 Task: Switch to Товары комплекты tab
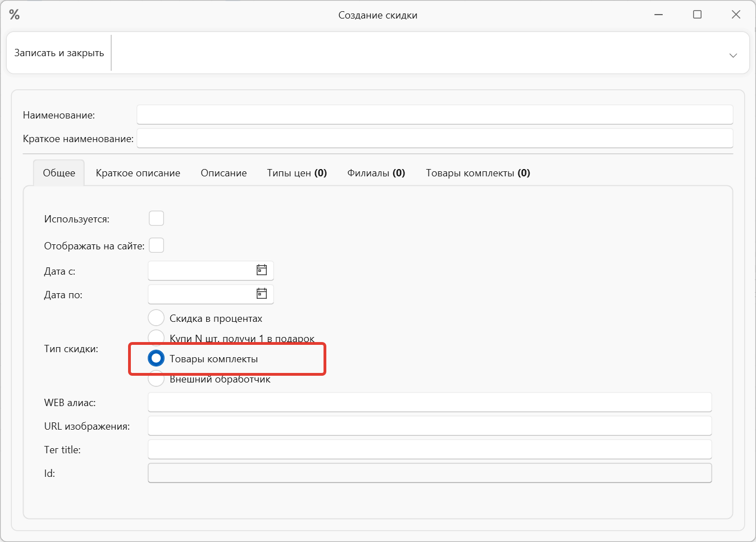click(477, 173)
